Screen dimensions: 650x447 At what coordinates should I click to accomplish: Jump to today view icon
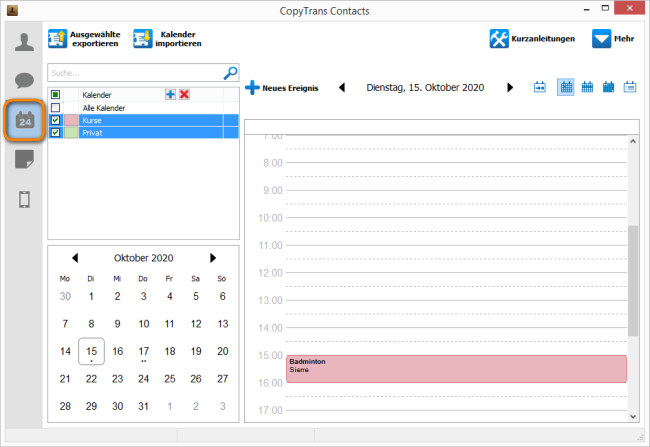(x=540, y=87)
